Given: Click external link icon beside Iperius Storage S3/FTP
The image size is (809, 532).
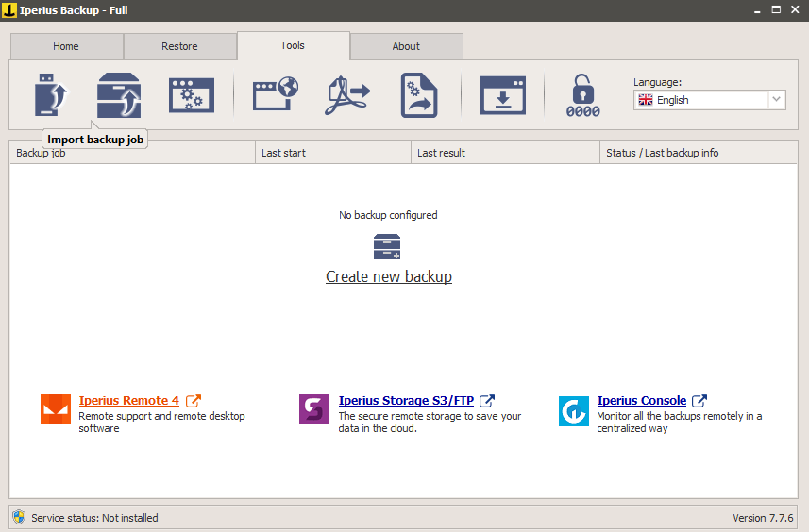Looking at the screenshot, I should 487,401.
